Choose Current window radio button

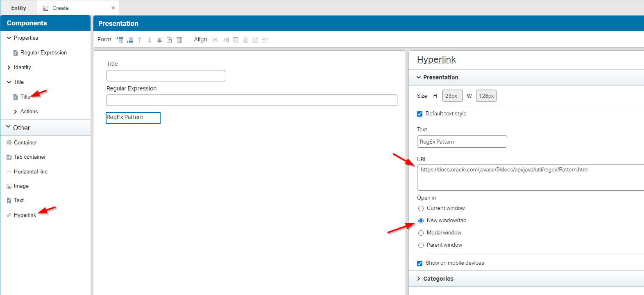coord(421,209)
